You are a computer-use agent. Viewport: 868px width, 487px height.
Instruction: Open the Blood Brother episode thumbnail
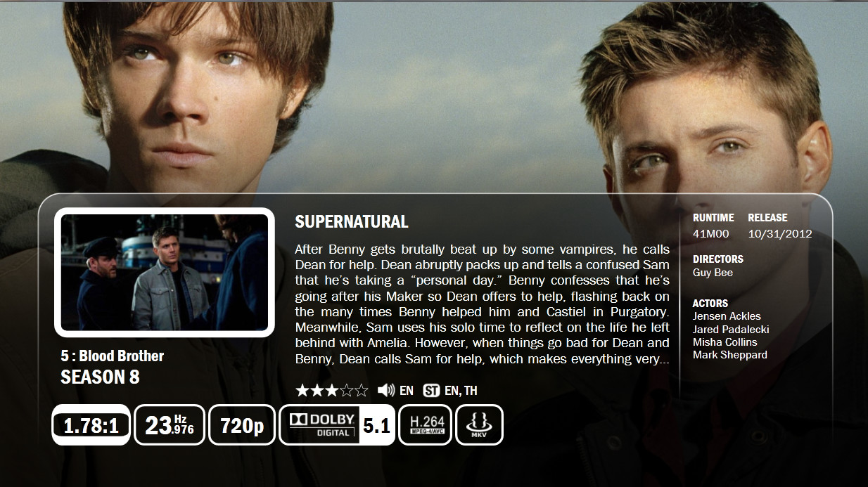coord(165,273)
